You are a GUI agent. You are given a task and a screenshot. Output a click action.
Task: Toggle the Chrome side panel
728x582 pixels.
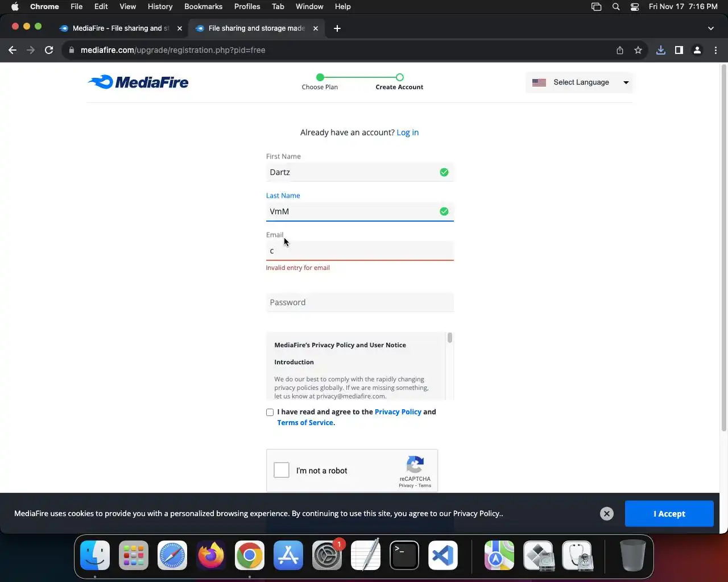(679, 50)
